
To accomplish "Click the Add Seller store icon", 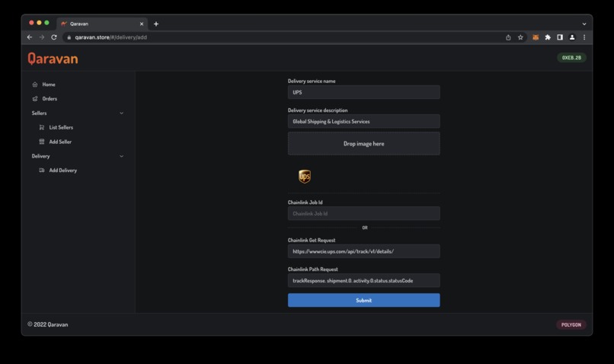I will coord(42,142).
